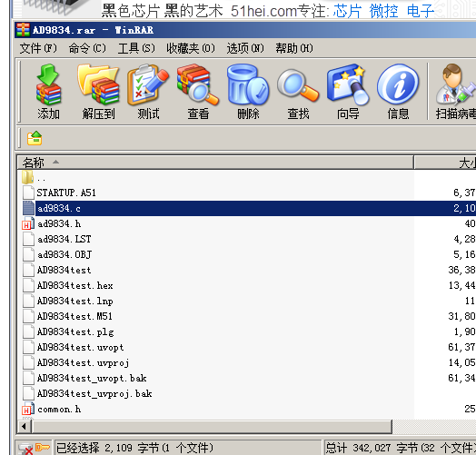Viewport: 476px width, 455px height.
Task: Open the 工具(S) menu
Action: [136, 48]
